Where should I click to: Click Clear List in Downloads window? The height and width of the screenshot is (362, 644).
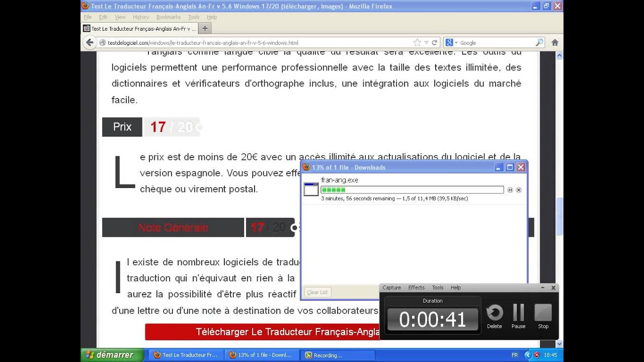coord(317,292)
